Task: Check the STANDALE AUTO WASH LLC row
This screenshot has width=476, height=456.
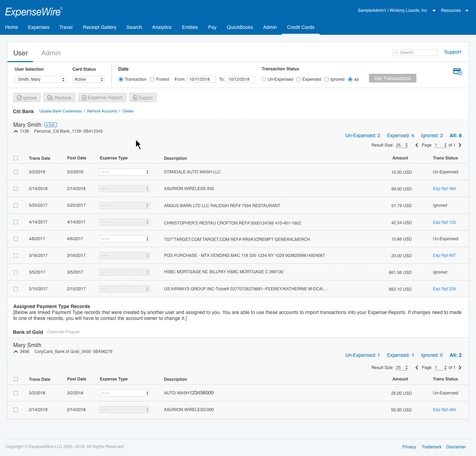Action: pyautogui.click(x=16, y=172)
